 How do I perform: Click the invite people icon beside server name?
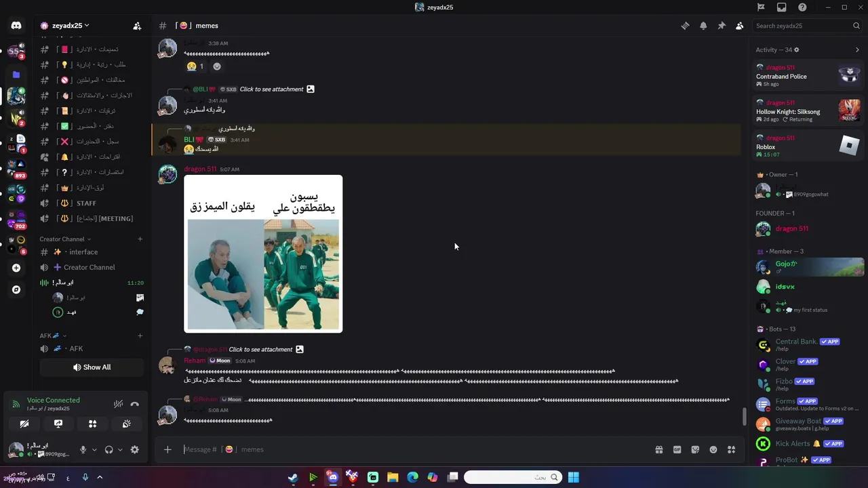(x=137, y=26)
